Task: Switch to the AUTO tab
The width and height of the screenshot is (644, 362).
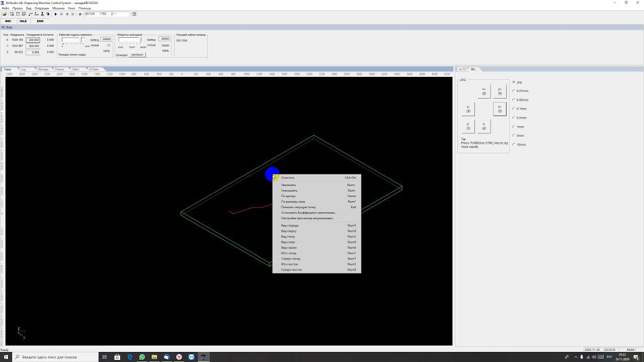Action: click(x=462, y=69)
